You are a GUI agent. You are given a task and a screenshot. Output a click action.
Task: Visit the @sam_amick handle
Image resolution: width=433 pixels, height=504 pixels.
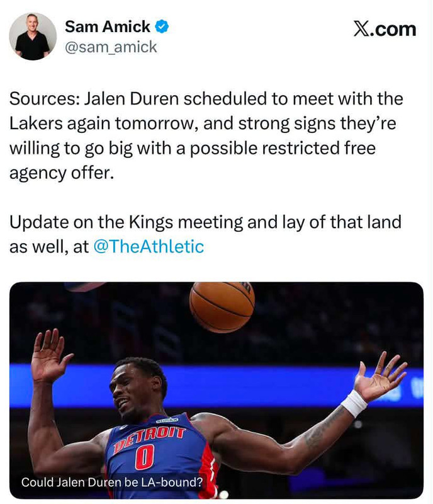point(111,47)
